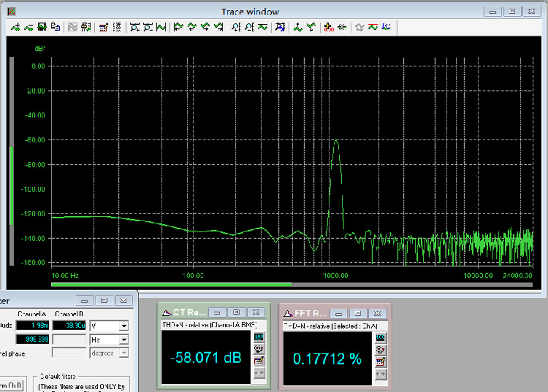Click the gauge icon in FFT Reading meter
This screenshot has height=392, width=548.
380,350
